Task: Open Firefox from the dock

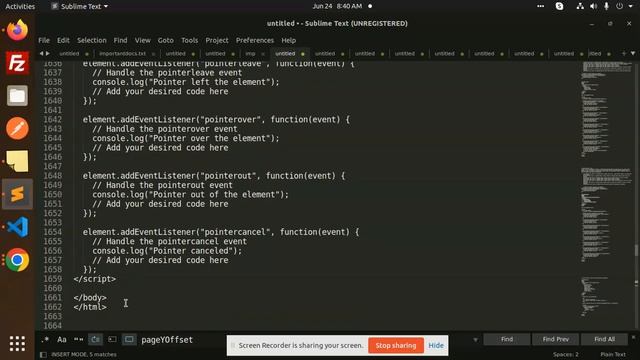Action: 17,30
